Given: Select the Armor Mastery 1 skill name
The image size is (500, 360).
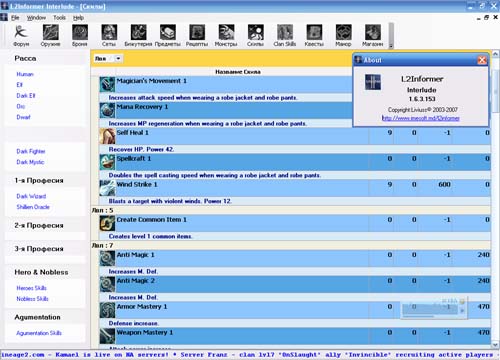Looking at the screenshot, I should click(x=142, y=306).
